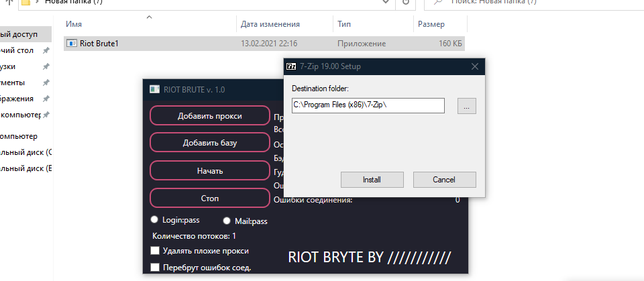Click the Стоп button
This screenshot has width=644, height=281.
(x=210, y=198)
